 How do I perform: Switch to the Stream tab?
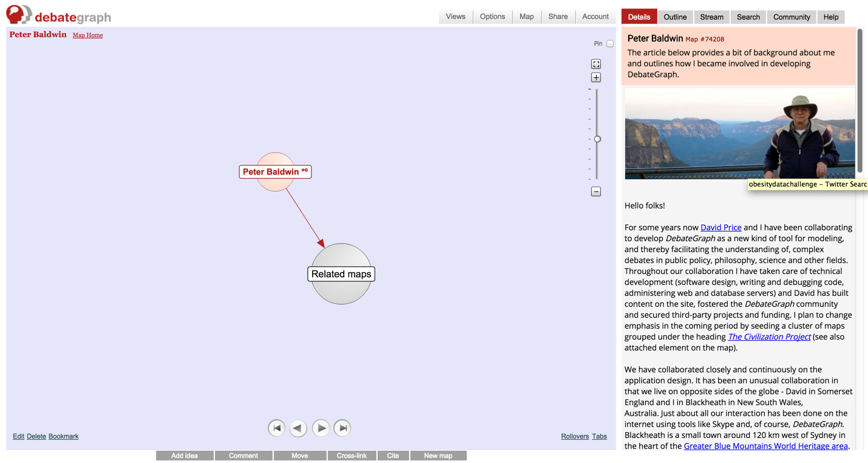point(711,17)
